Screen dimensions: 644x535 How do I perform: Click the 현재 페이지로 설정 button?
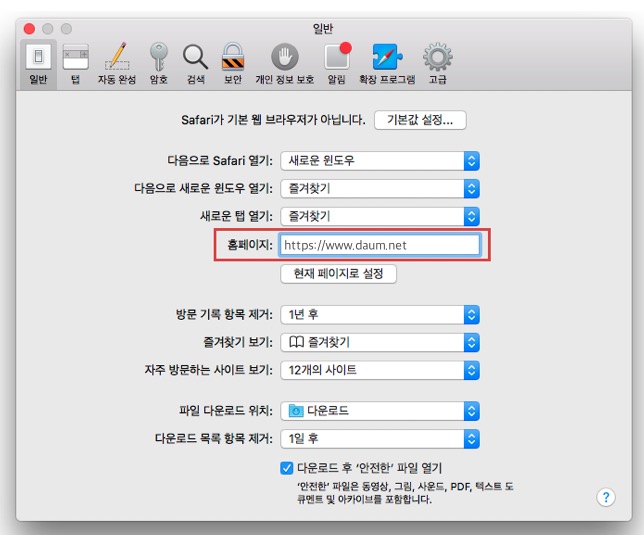(338, 273)
